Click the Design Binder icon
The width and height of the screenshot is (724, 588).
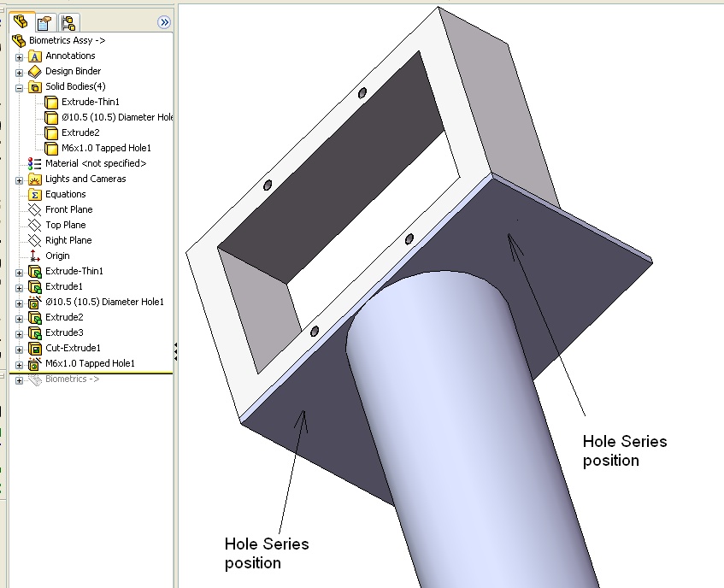pyautogui.click(x=35, y=72)
